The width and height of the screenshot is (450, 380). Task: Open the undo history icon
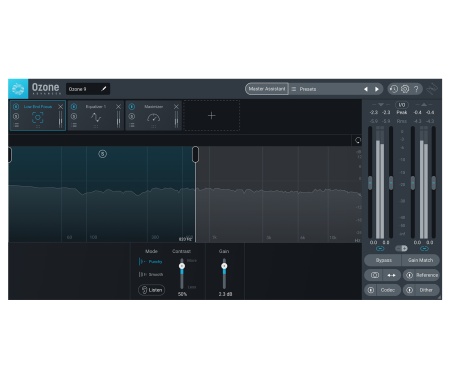[394, 89]
